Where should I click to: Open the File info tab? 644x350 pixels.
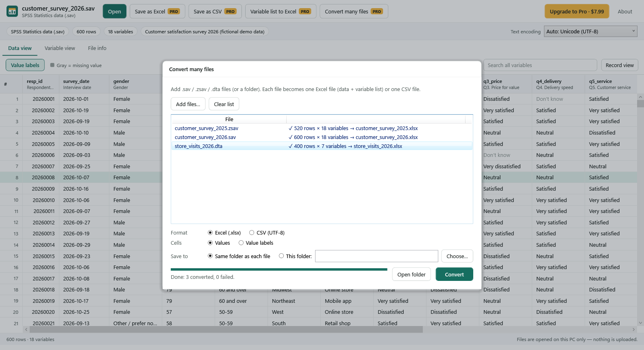[x=97, y=48]
